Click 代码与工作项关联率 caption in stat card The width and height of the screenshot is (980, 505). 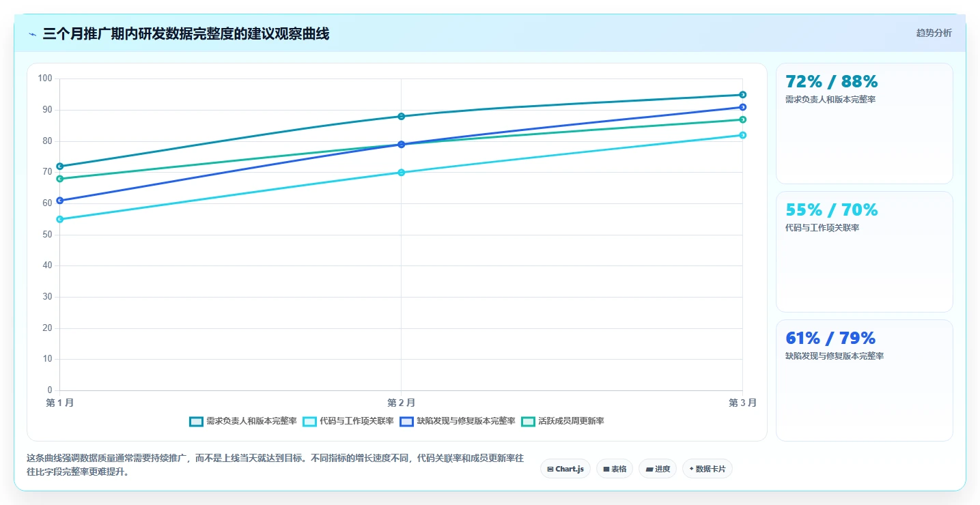click(x=822, y=228)
